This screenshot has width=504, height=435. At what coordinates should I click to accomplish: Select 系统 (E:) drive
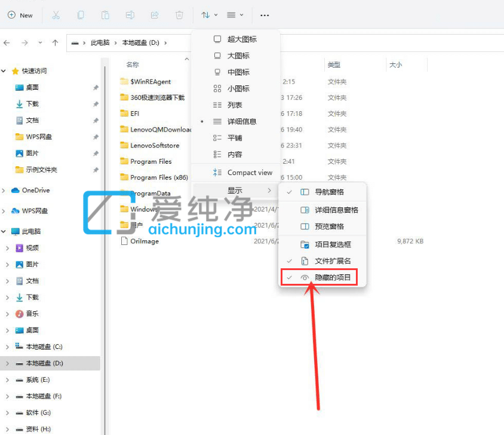click(x=33, y=380)
